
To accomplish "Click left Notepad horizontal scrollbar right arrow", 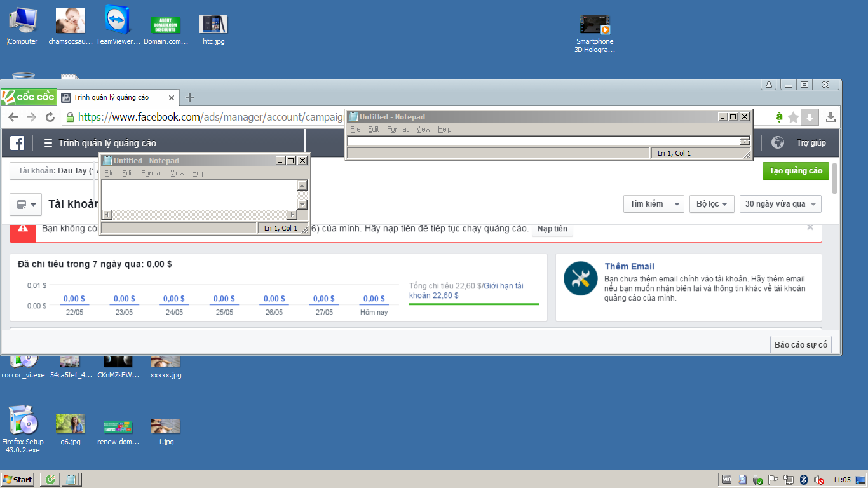I will point(292,215).
